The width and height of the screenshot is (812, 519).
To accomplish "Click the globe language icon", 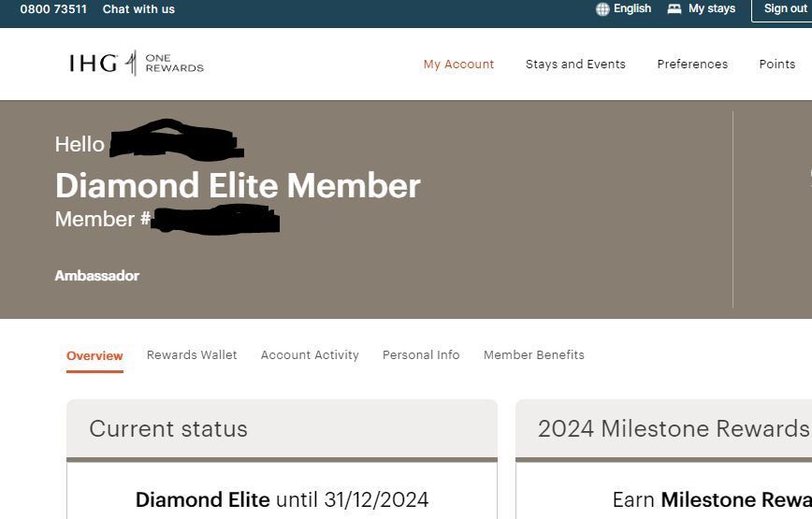I will [602, 9].
